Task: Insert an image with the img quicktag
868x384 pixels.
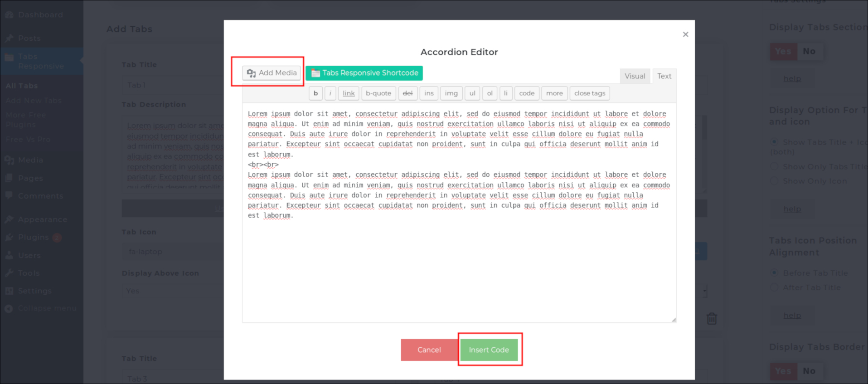Action: point(451,93)
